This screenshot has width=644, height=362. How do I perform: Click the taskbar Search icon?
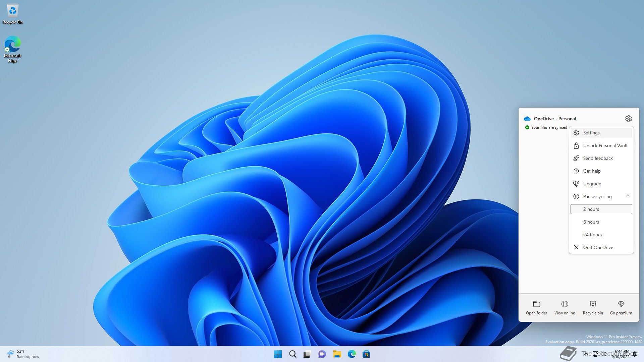292,354
